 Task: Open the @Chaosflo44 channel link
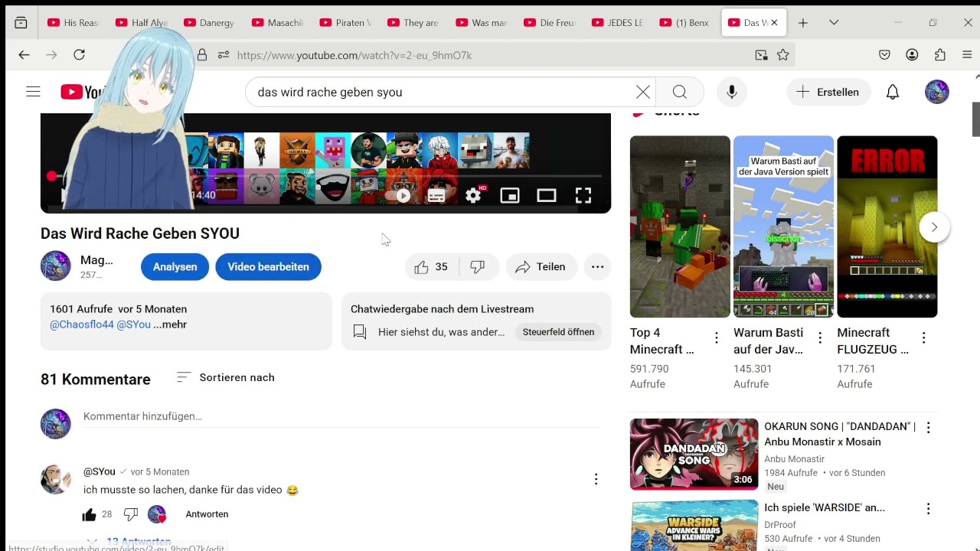coord(81,324)
